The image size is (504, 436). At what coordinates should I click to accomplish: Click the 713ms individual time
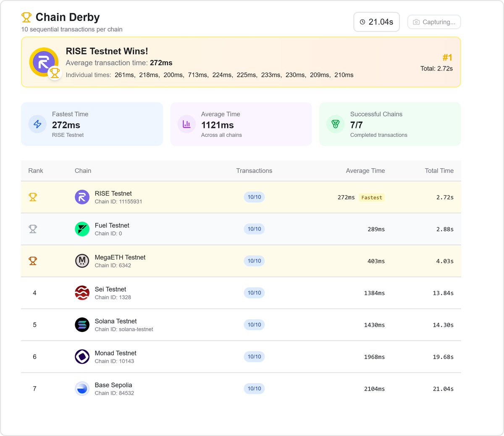pyautogui.click(x=197, y=75)
